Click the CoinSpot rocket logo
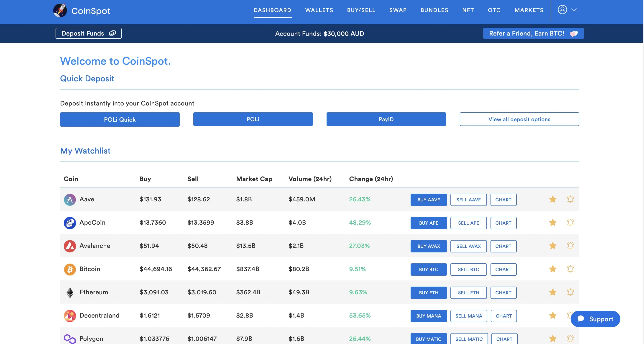644x344 pixels. (60, 10)
